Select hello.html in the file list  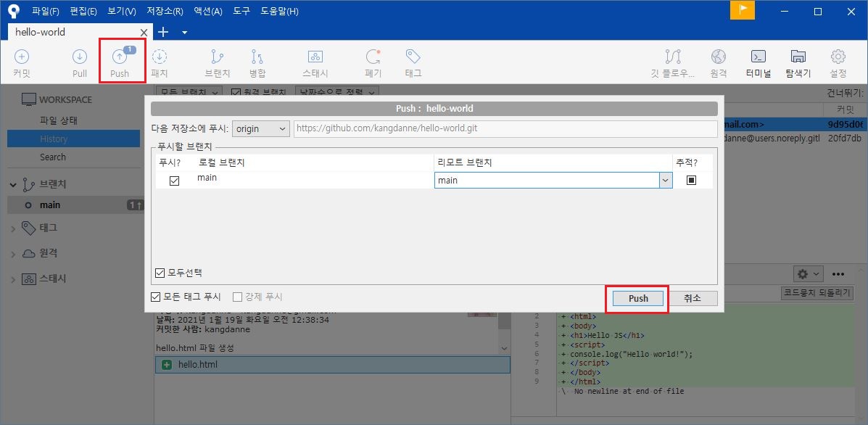coord(332,365)
